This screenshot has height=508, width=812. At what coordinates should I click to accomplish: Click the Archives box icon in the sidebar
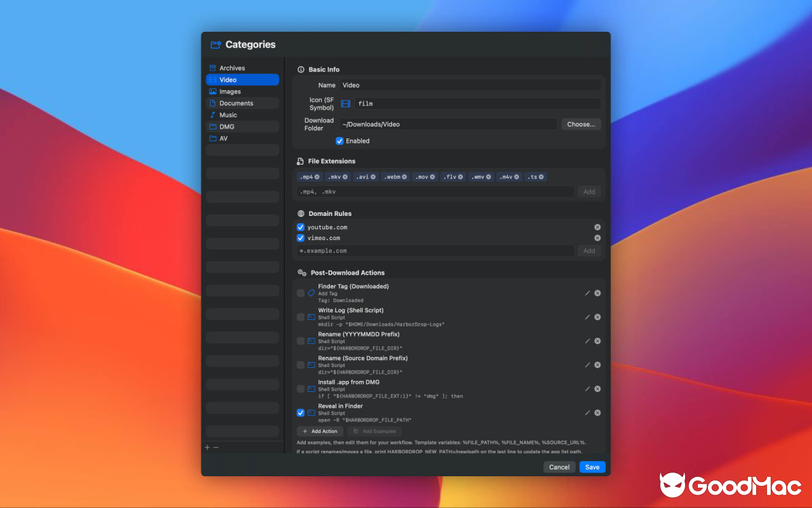pos(213,68)
